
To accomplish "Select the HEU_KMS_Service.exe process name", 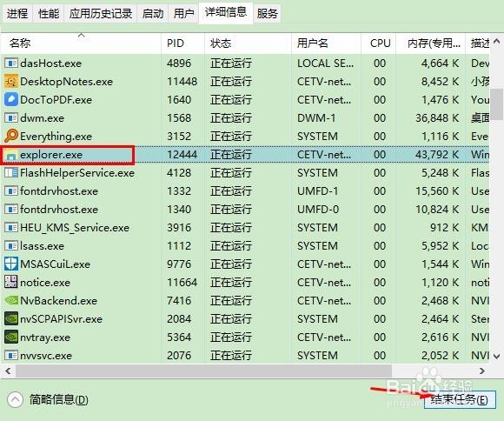I will (75, 228).
